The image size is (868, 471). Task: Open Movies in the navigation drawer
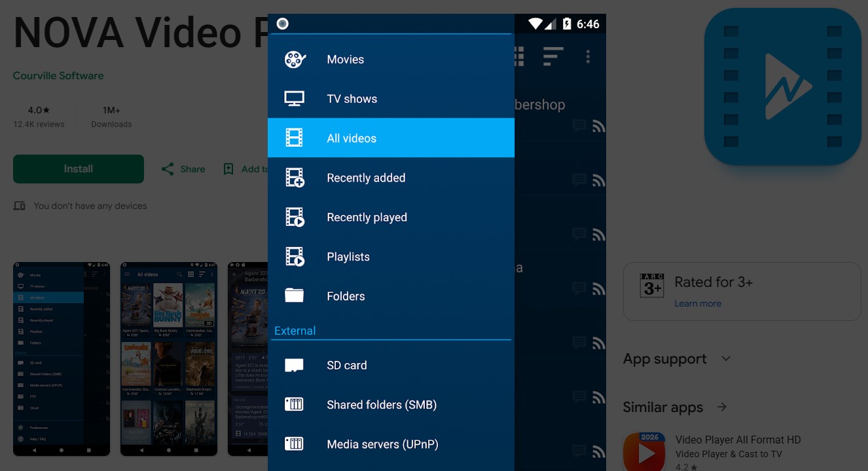(x=391, y=60)
